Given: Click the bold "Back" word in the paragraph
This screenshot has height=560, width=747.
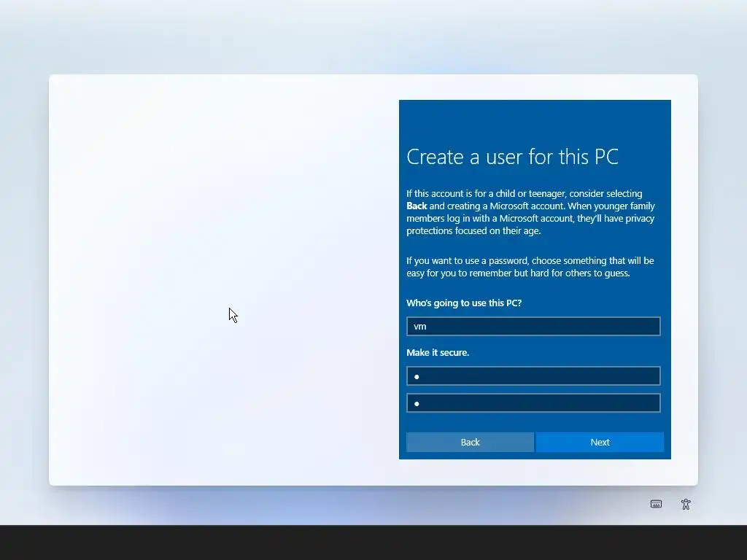Looking at the screenshot, I should point(417,206).
